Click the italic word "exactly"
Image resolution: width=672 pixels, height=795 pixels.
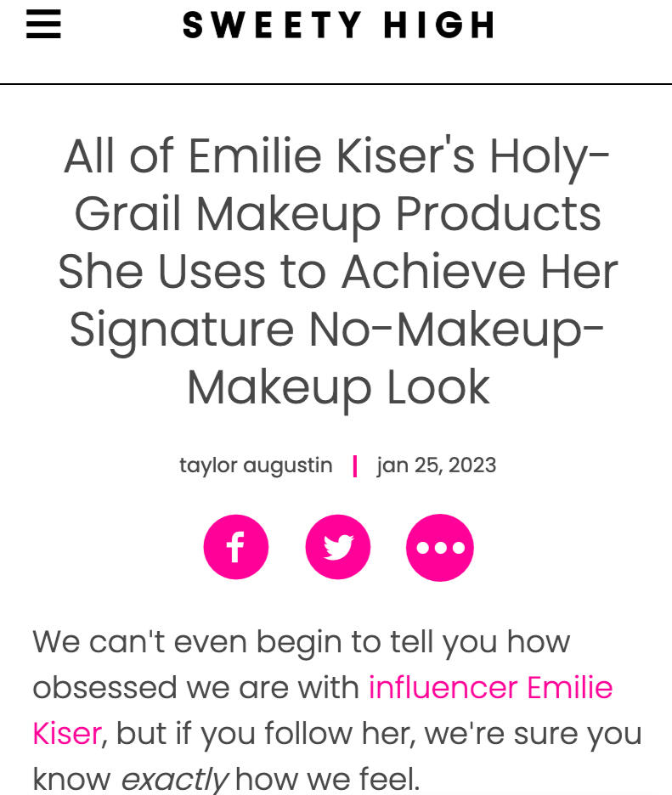coord(174,778)
